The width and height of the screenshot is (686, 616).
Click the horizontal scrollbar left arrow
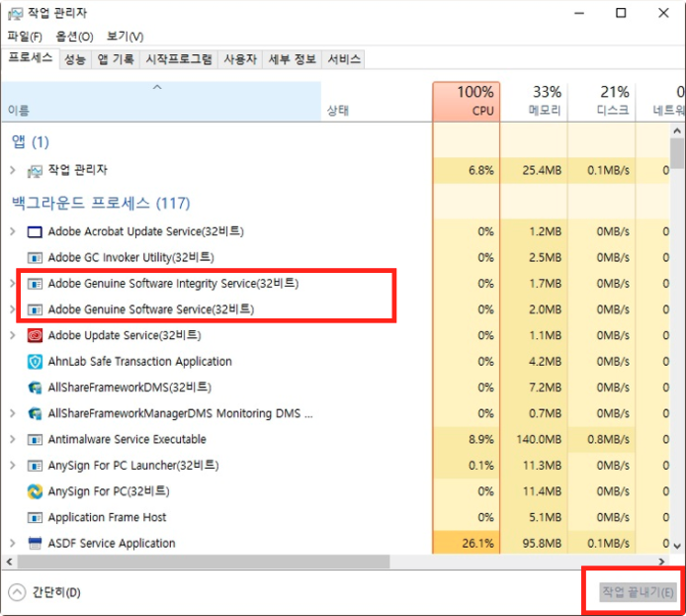click(x=9, y=562)
